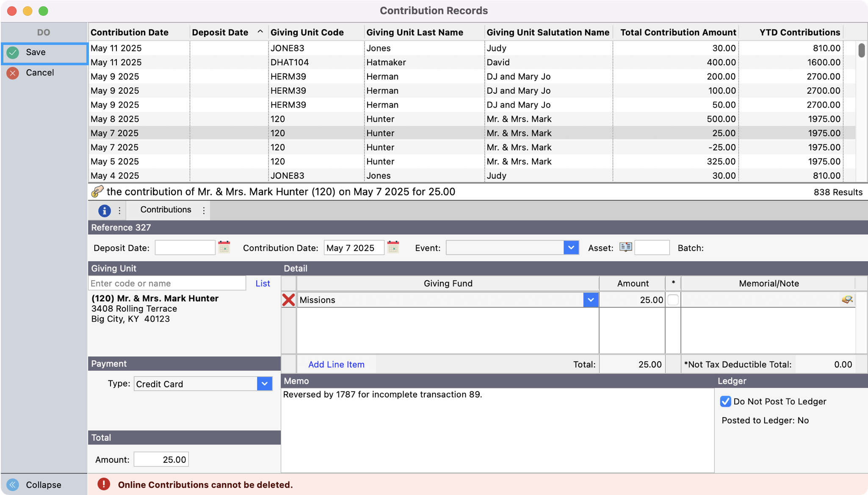Click the Enter code or name field

tap(166, 283)
